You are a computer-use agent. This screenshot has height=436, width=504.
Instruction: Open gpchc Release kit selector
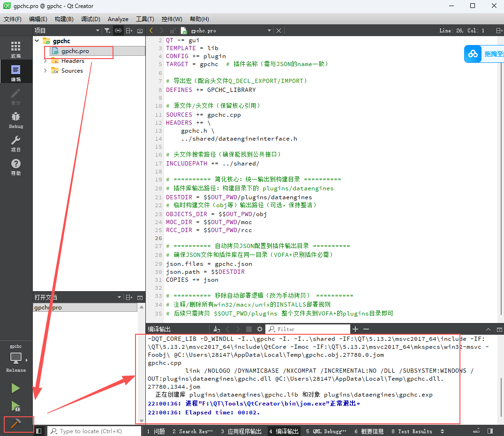[x=16, y=358]
